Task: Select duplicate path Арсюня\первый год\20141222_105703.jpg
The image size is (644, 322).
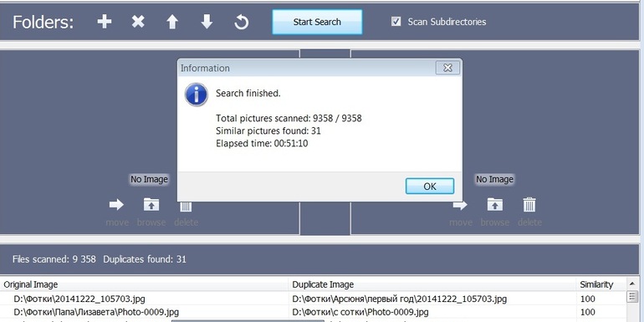Action: point(400,299)
